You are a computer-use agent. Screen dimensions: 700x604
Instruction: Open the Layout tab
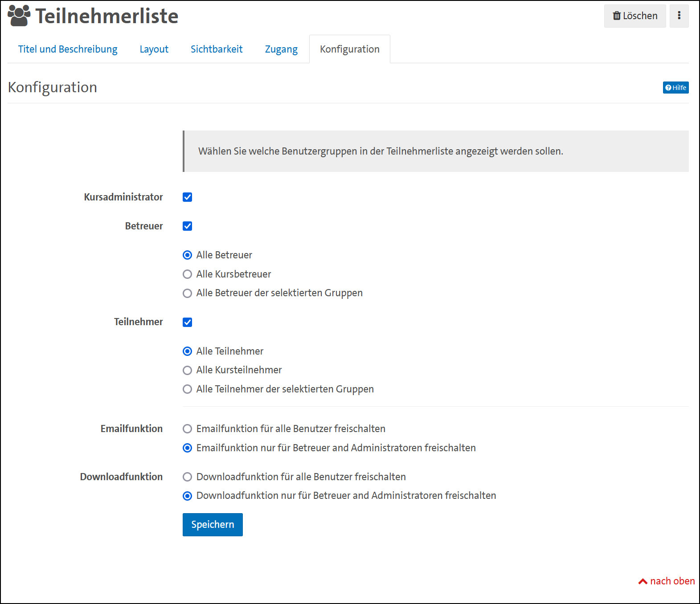(154, 49)
